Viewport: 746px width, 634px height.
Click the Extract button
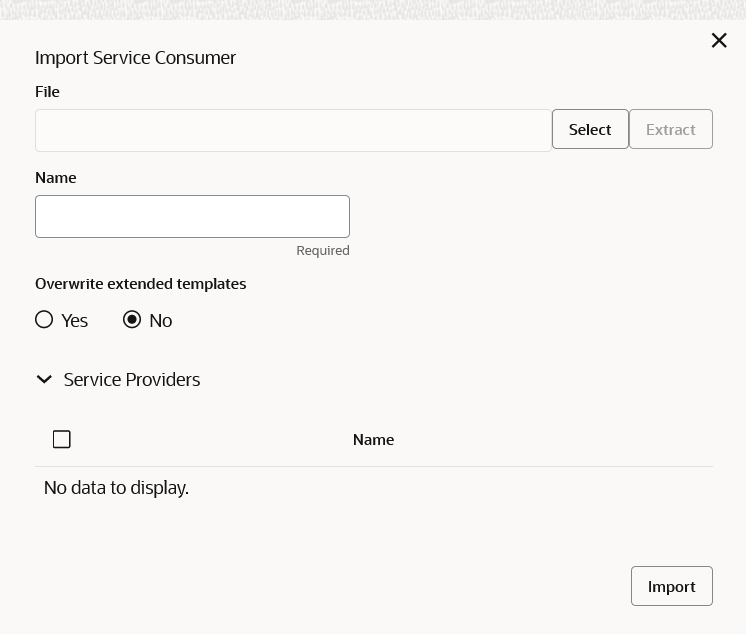tap(670, 130)
